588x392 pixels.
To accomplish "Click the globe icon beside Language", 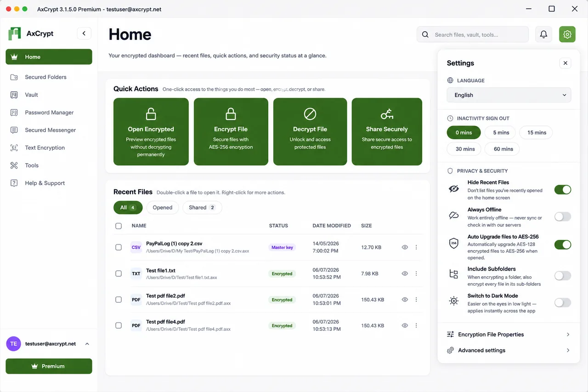I will 450,80.
